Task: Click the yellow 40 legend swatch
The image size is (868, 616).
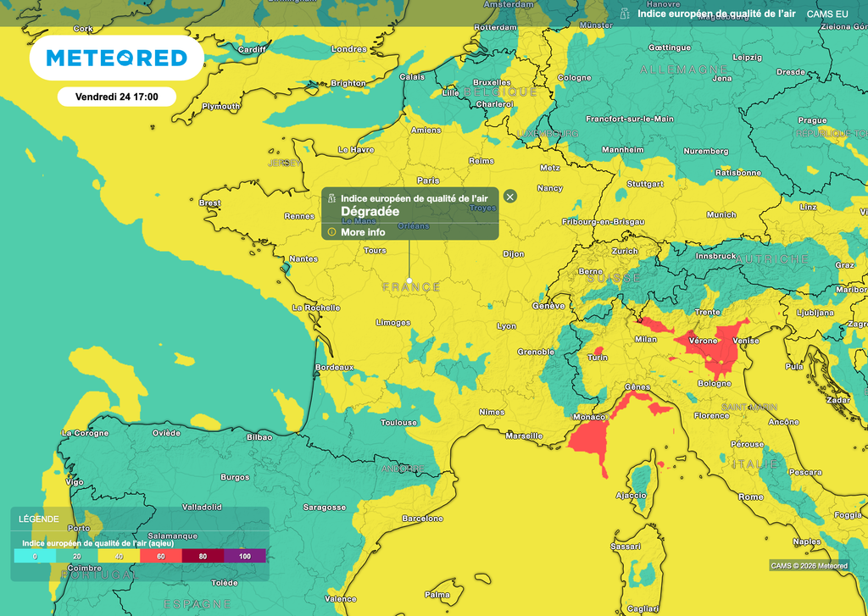Action: point(119,556)
